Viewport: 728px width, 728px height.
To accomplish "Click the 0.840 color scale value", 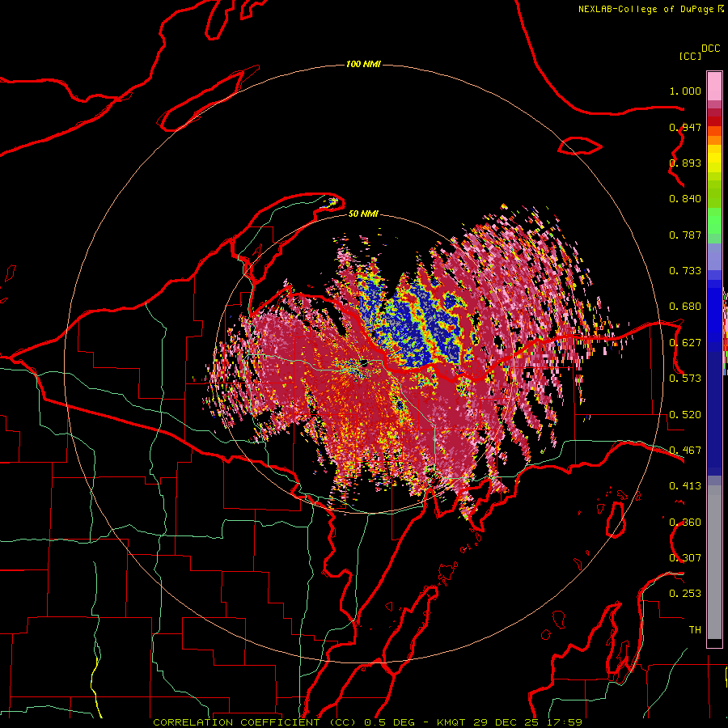I will point(685,199).
